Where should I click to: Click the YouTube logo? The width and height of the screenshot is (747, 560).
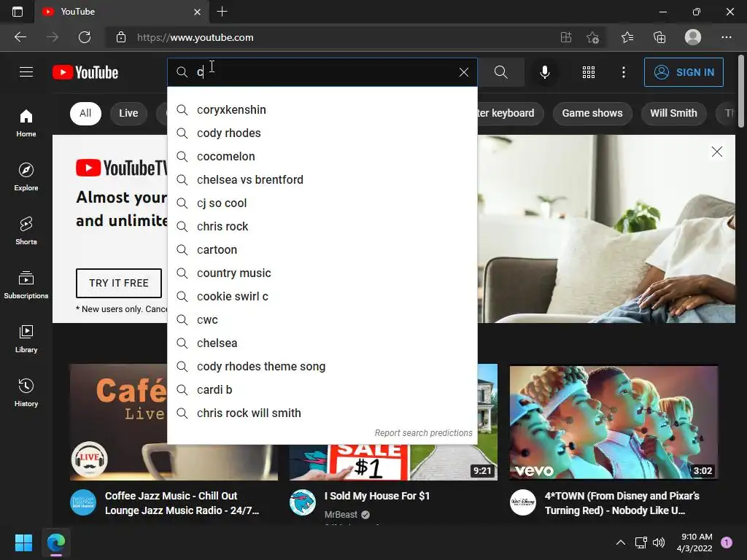pyautogui.click(x=85, y=72)
